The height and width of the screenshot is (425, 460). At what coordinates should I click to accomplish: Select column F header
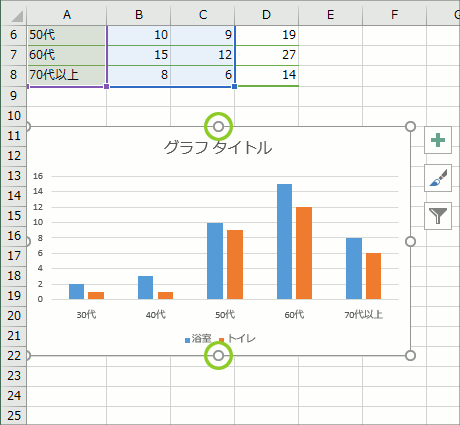click(394, 15)
